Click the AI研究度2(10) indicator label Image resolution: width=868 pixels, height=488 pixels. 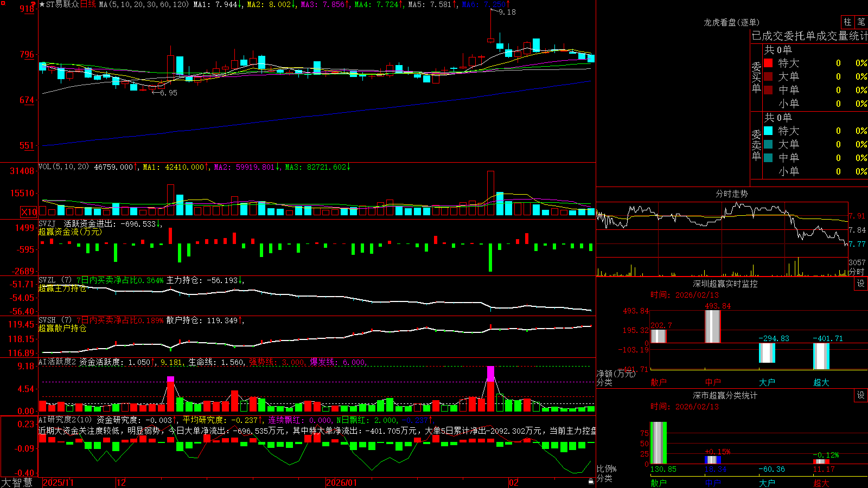65,420
